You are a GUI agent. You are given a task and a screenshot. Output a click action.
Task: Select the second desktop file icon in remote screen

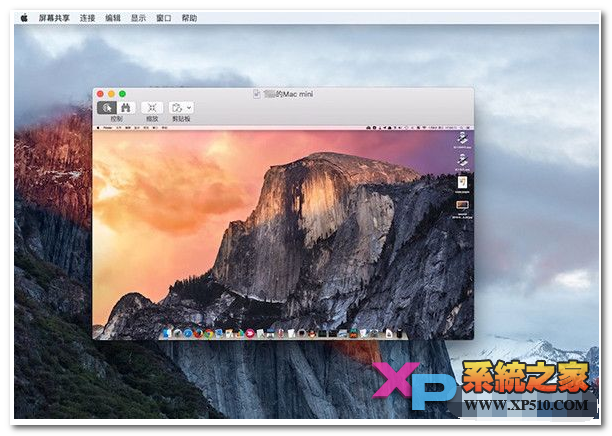(463, 160)
